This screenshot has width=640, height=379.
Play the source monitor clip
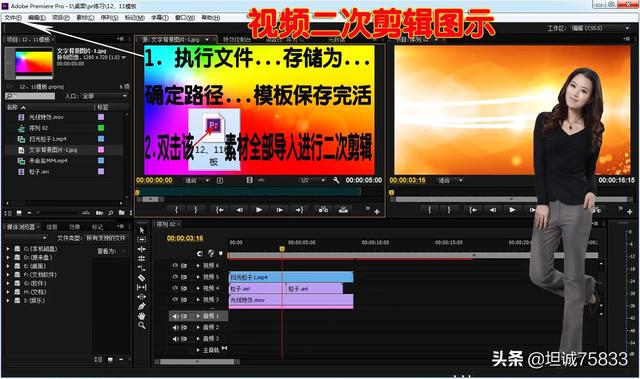point(259,210)
